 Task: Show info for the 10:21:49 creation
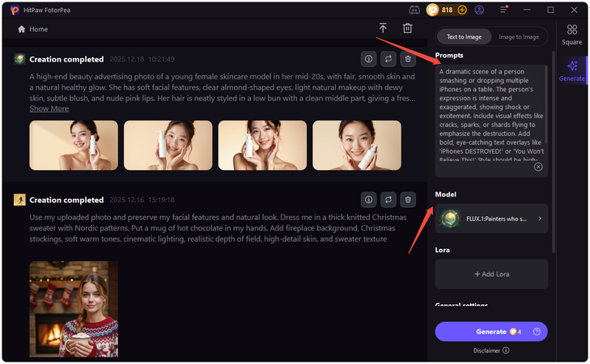(x=369, y=59)
